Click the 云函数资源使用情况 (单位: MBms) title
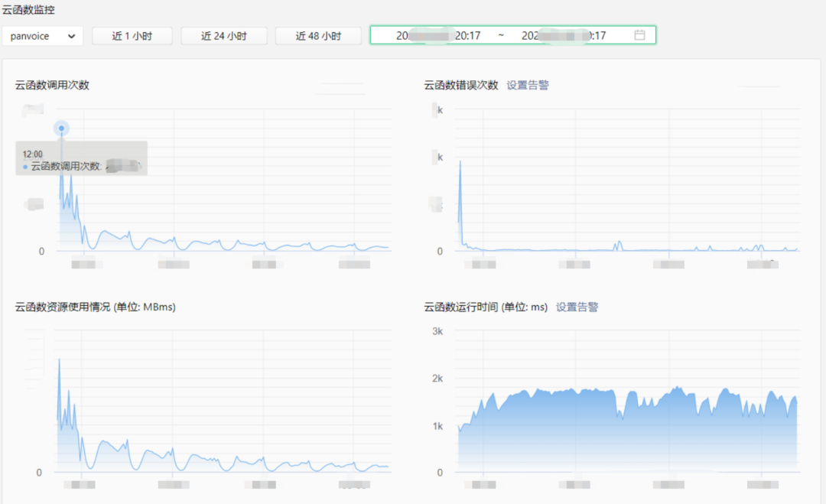Image resolution: width=826 pixels, height=504 pixels. pos(96,307)
